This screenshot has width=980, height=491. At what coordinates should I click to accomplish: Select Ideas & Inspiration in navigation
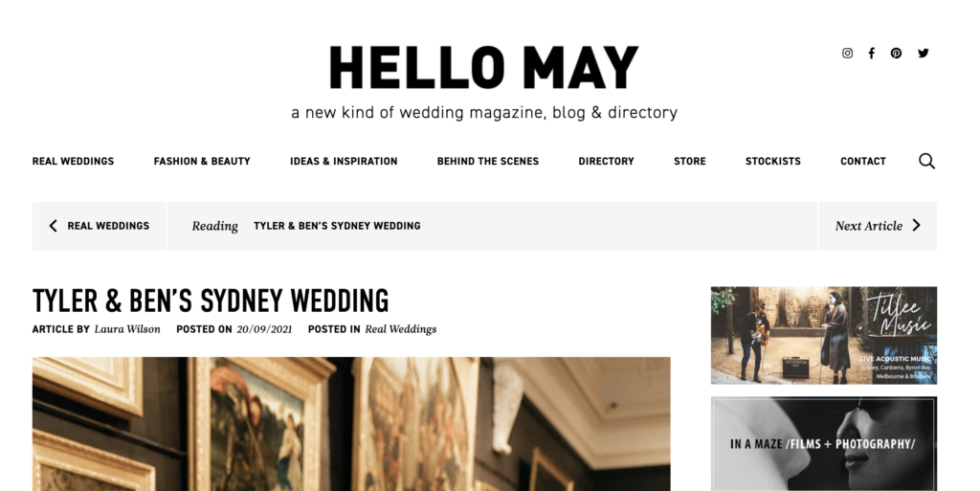tap(344, 161)
